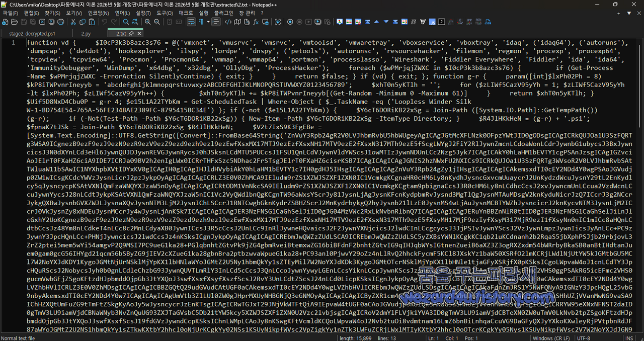Toggle INS mode in status bar
This screenshot has width=644, height=341.
(628, 338)
